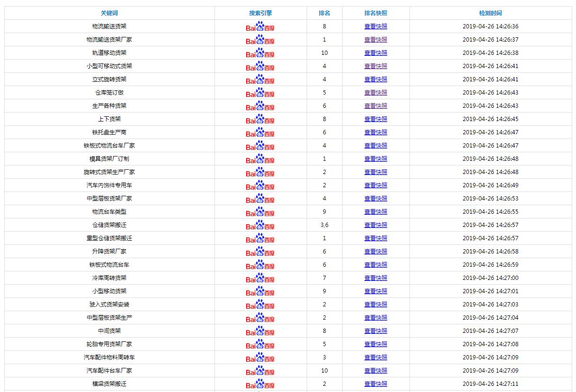View the snapshot link for 模具货架厂订制
576x392 pixels.
tap(376, 159)
